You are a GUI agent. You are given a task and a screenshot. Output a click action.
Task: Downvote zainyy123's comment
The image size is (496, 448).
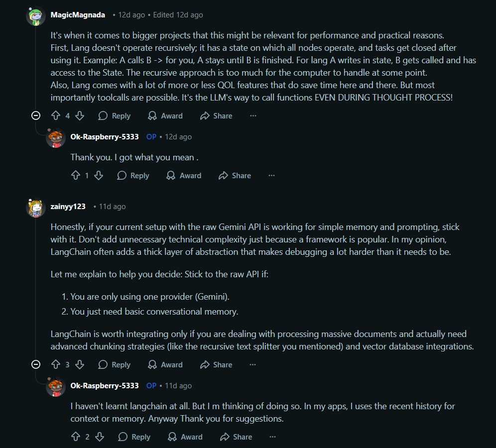coord(80,364)
